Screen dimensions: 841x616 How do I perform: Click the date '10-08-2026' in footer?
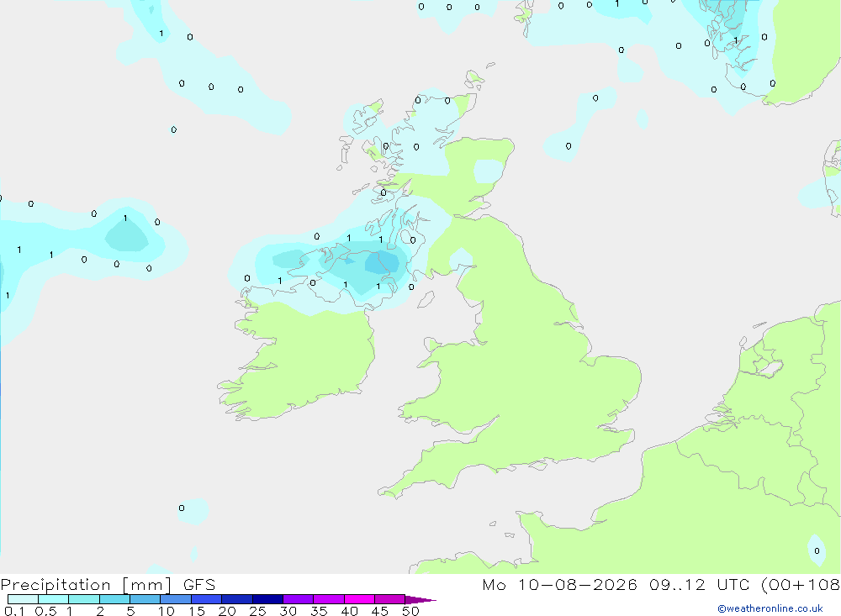(x=578, y=585)
